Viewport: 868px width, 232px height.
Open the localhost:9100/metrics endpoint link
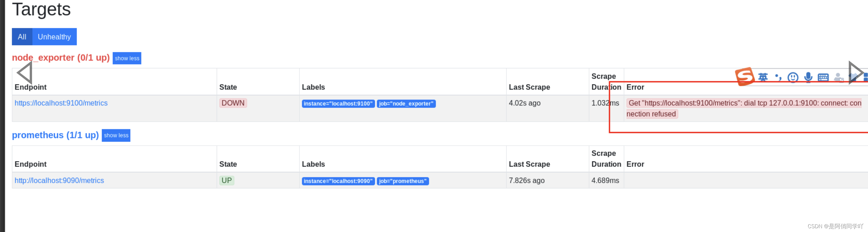tap(61, 103)
